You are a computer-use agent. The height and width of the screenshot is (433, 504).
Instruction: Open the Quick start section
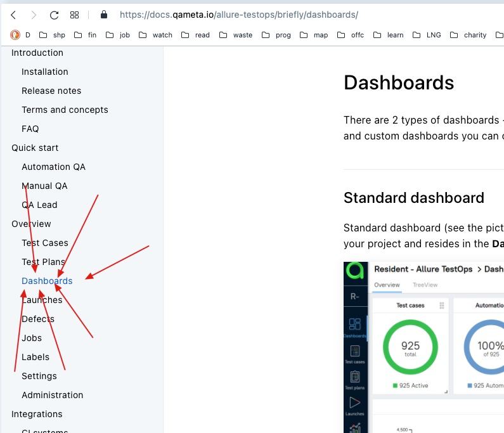[35, 148]
